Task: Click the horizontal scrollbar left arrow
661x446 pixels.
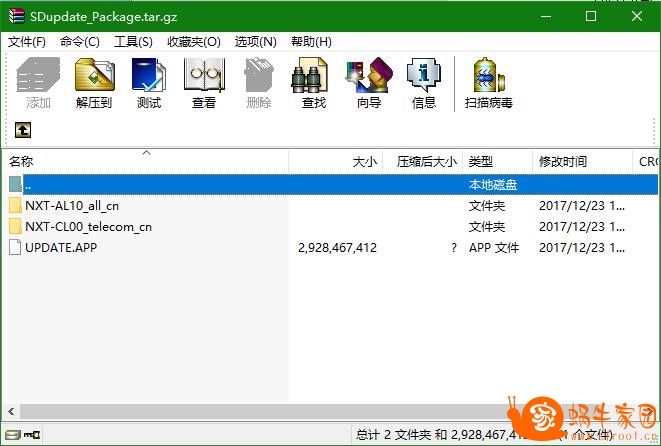Action: [x=11, y=411]
